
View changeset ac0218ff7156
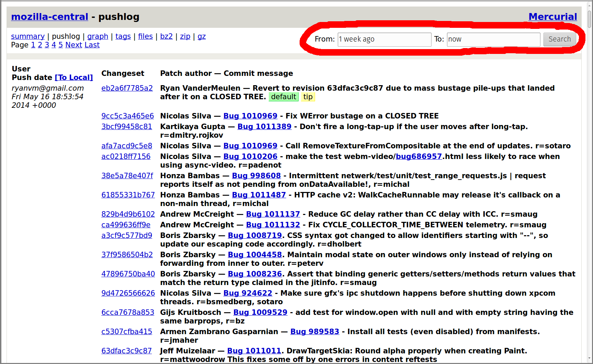(126, 157)
